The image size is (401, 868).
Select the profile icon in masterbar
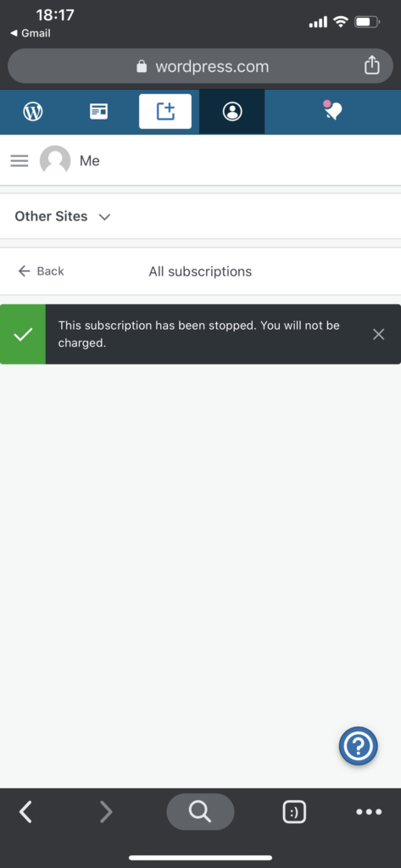232,111
